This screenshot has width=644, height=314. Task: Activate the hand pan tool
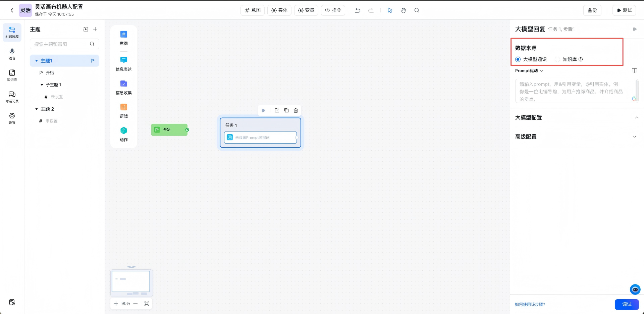click(x=403, y=10)
